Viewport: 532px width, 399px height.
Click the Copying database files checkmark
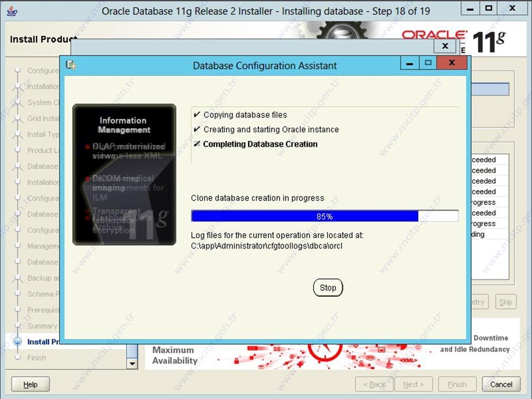[x=197, y=115]
